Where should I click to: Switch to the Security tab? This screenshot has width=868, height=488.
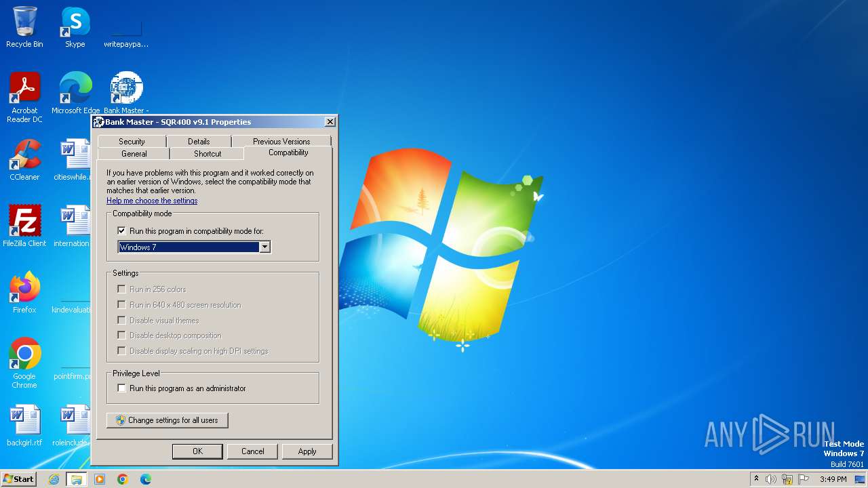click(x=132, y=142)
